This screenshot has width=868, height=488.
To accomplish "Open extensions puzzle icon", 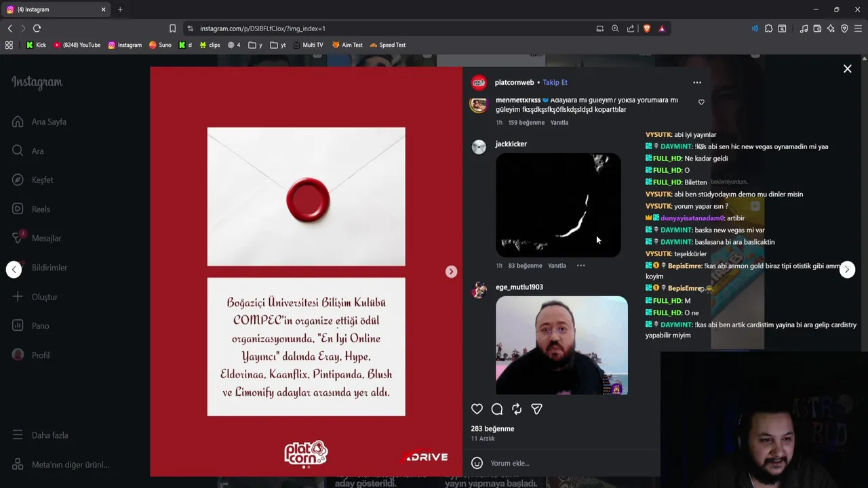I will tap(768, 28).
